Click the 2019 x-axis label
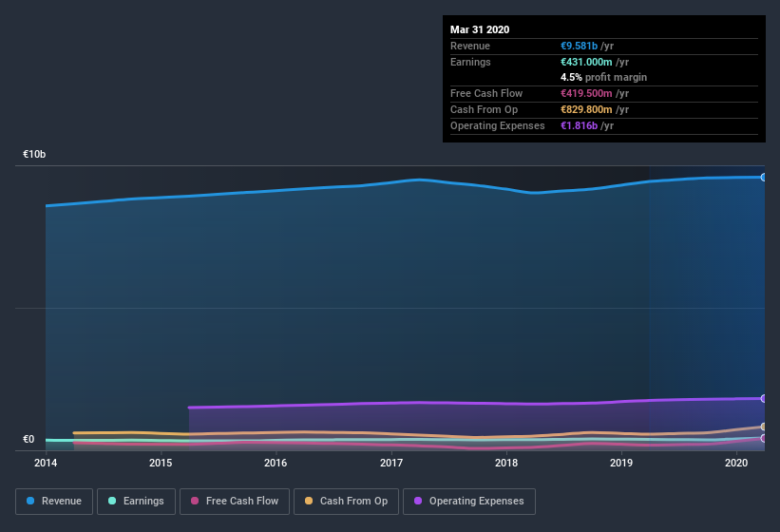The image size is (780, 532). (621, 463)
